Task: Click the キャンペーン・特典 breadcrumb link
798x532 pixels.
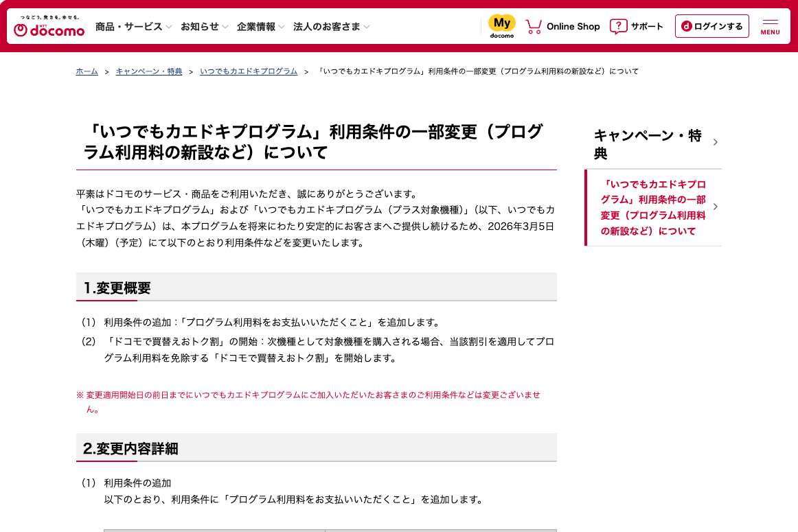Action: click(x=148, y=71)
